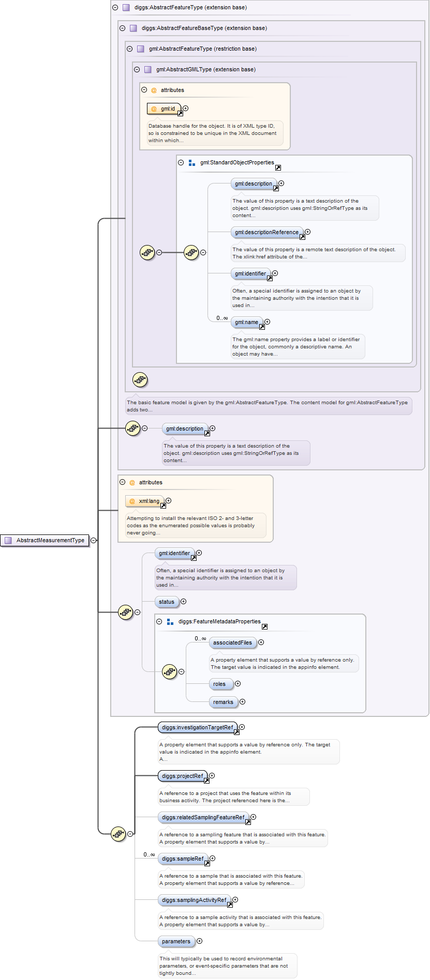Click the gml:name element
The image size is (430, 980).
[x=247, y=322]
